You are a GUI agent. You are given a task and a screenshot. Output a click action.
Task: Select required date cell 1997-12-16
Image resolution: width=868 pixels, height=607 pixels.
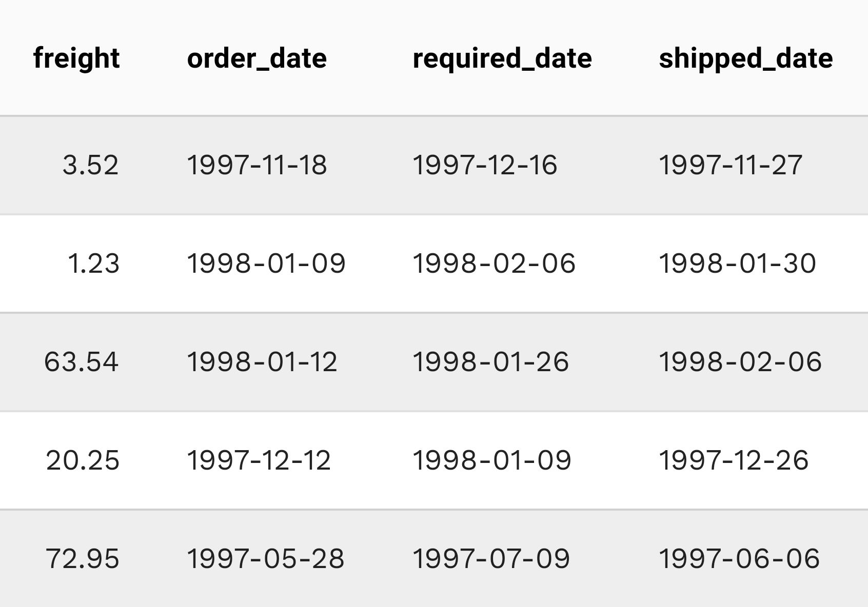(484, 165)
